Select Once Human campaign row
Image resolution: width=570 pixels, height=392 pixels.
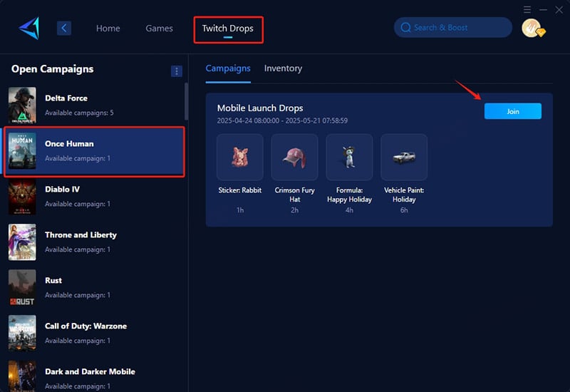click(94, 151)
